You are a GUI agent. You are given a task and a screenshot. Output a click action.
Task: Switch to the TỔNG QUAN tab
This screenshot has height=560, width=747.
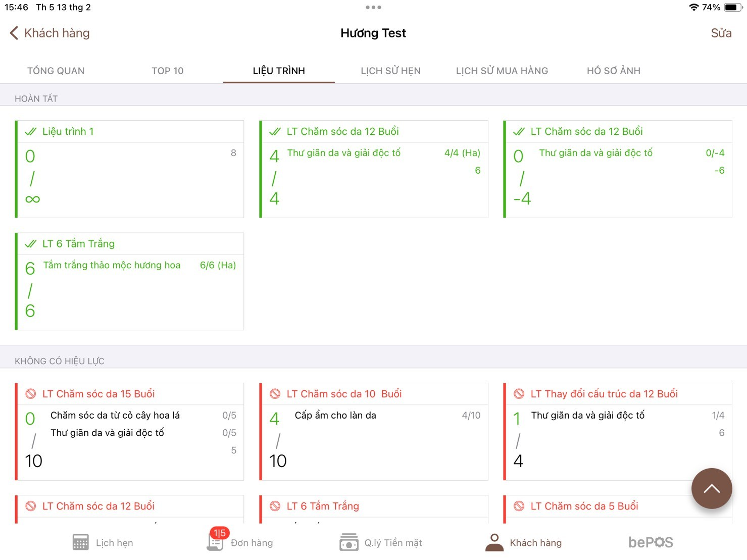[x=56, y=71]
